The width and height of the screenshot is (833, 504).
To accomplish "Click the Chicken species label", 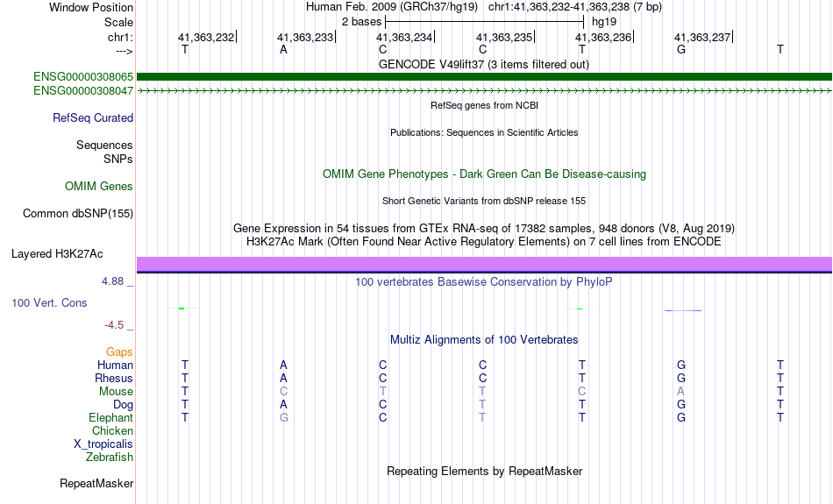I will coord(112,430).
